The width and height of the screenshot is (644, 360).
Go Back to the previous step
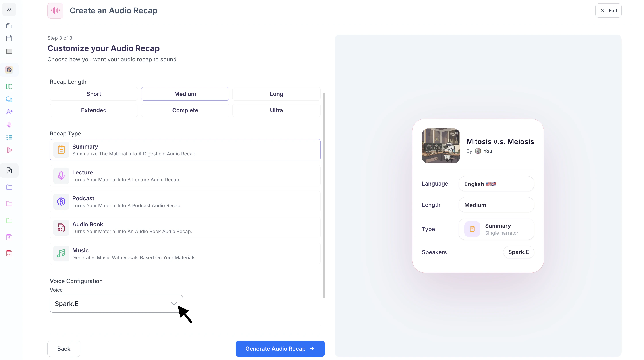point(64,348)
